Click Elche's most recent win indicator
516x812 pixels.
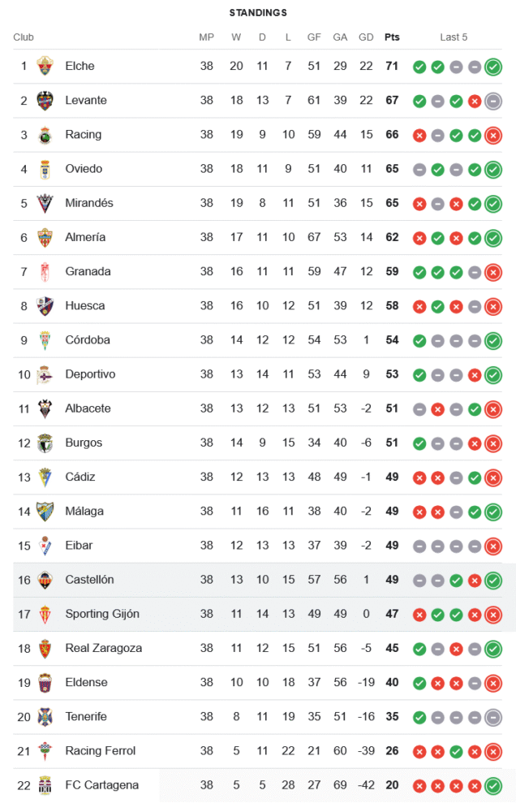pyautogui.click(x=492, y=67)
